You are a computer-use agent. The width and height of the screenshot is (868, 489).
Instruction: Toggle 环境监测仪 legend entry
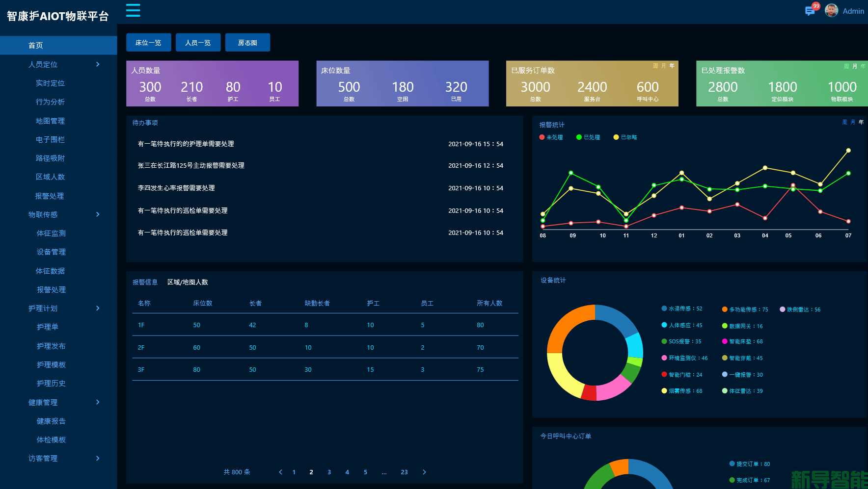pos(684,358)
